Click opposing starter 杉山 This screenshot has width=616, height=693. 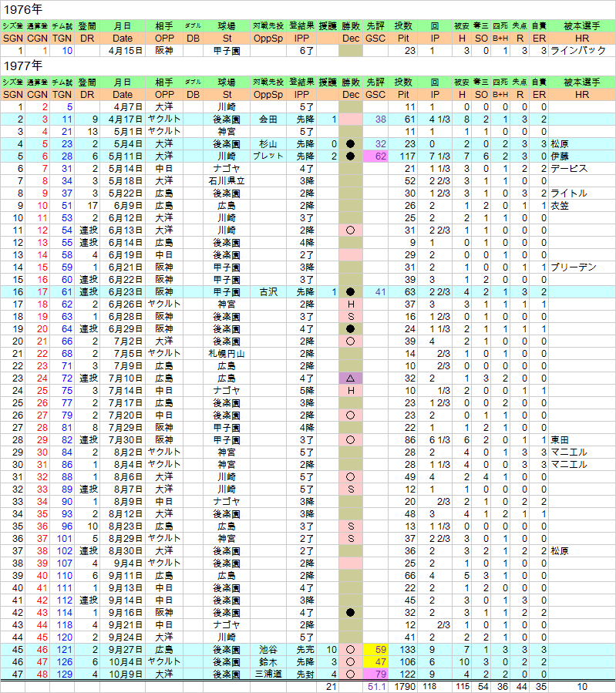click(268, 144)
